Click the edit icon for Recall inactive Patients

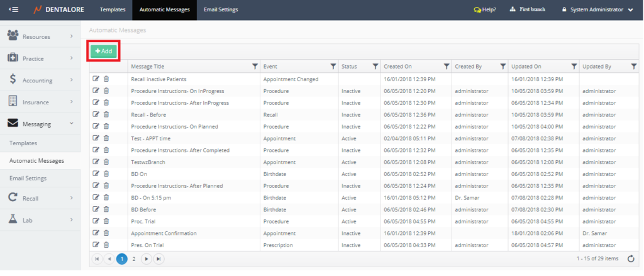[96, 79]
